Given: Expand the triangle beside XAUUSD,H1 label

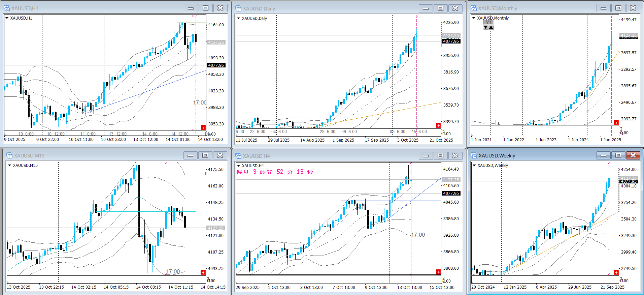Looking at the screenshot, I should (7, 18).
